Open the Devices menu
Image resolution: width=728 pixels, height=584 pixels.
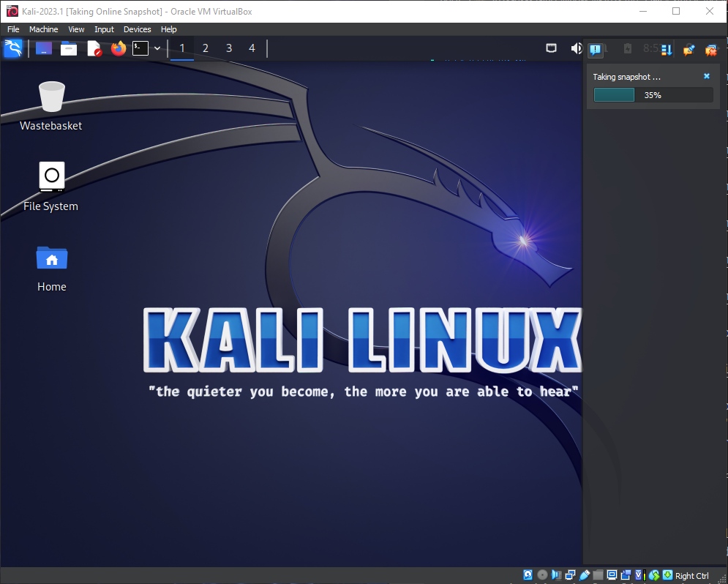click(137, 29)
